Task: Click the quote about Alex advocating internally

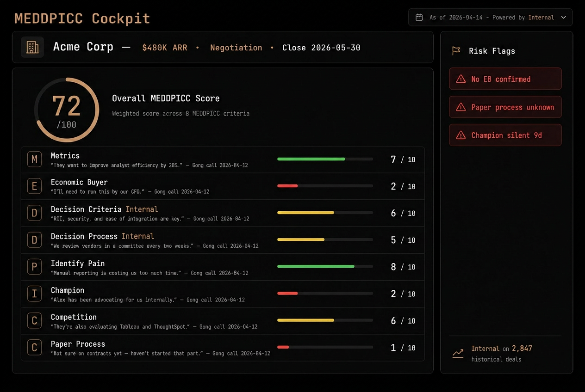Action: [x=148, y=300]
